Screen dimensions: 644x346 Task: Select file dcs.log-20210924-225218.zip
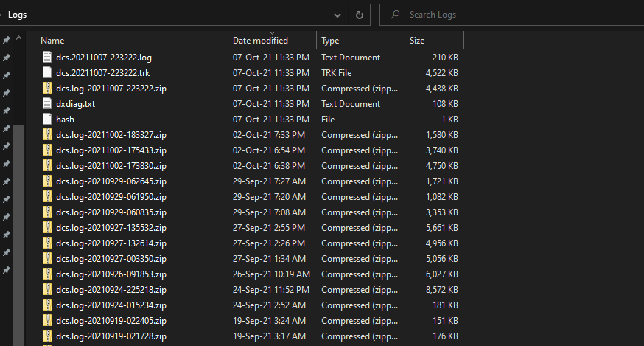(111, 290)
